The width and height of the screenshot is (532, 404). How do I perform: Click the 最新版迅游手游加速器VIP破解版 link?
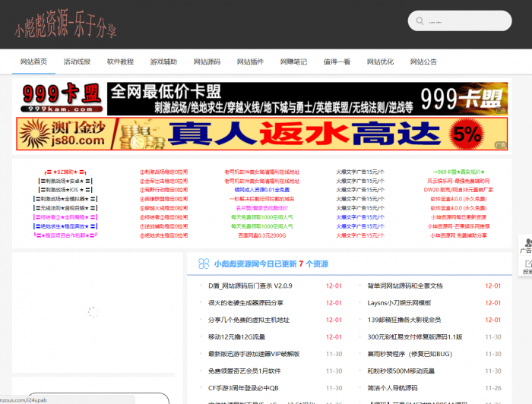(254, 354)
